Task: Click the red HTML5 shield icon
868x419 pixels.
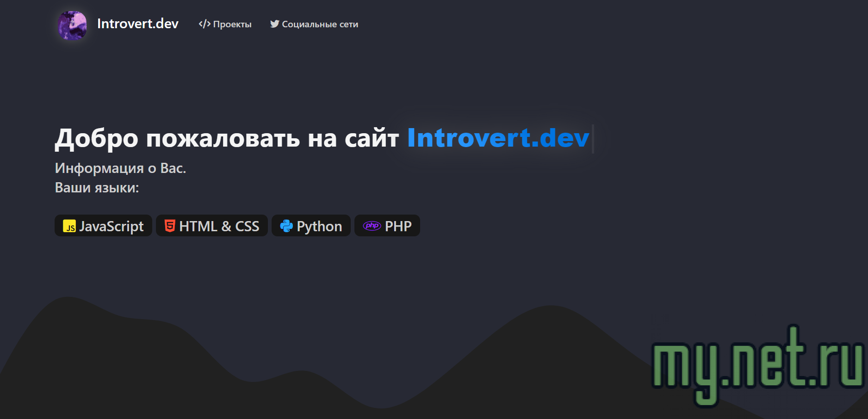Action: (x=170, y=226)
